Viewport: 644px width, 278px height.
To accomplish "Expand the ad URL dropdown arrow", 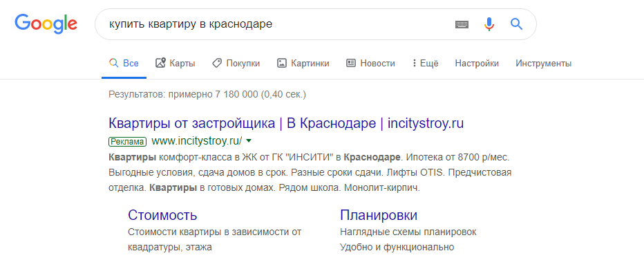I will click(249, 141).
